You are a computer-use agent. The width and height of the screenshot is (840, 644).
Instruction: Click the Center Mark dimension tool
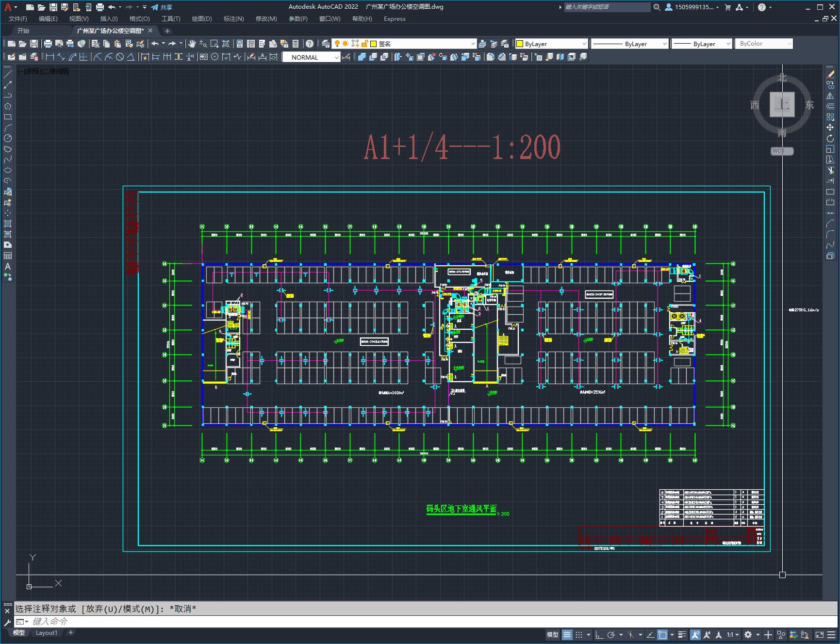pos(214,57)
